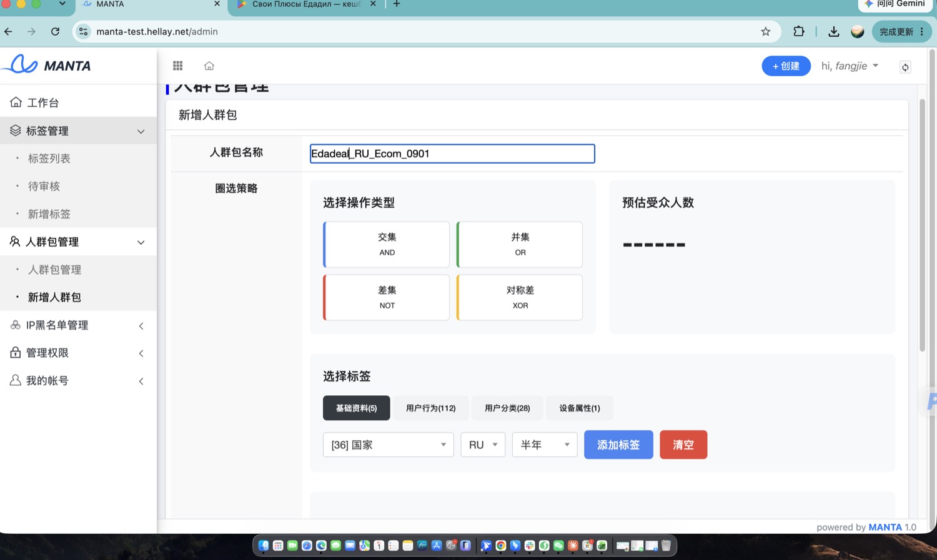Switch to the 基础资料(5) tab
This screenshot has width=937, height=560.
point(356,408)
